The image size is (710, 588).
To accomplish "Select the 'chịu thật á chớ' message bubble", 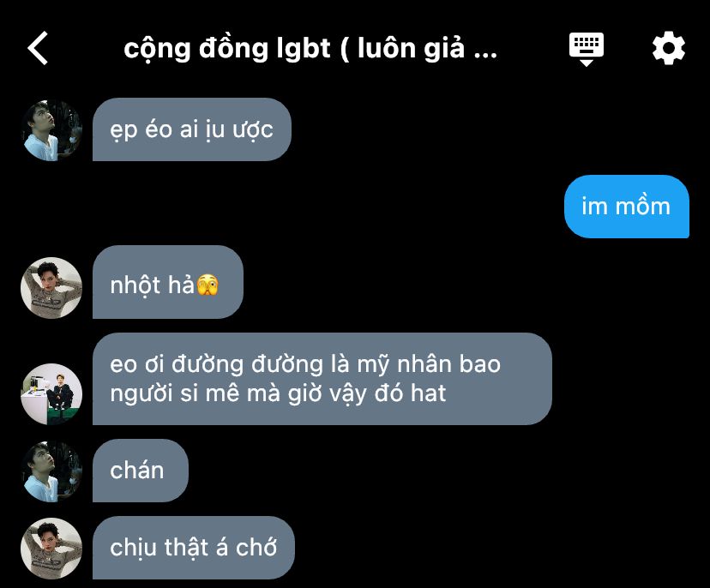I will tap(193, 548).
